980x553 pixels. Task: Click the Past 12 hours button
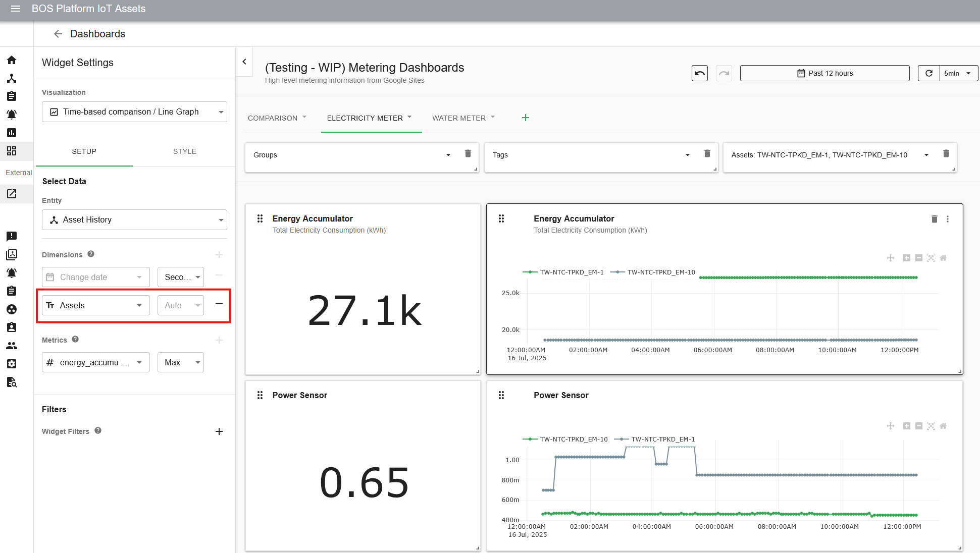click(x=824, y=73)
